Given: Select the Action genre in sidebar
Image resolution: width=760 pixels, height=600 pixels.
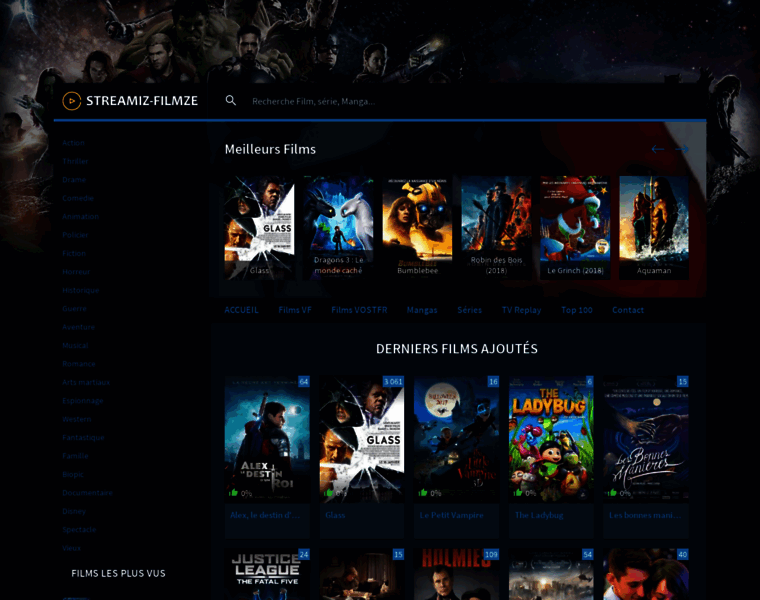Looking at the screenshot, I should click(x=74, y=143).
